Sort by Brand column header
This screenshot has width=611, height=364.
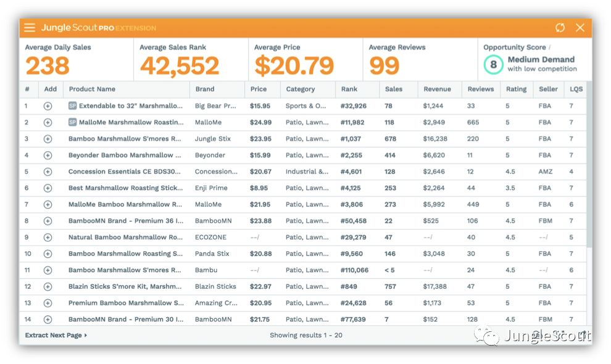[204, 89]
